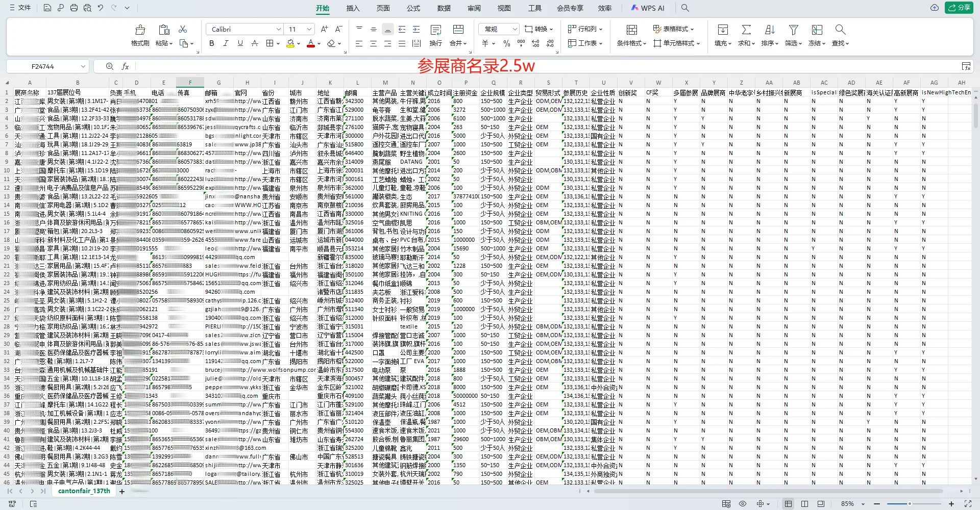Toggle Italic formatting
Viewport: 980px width, 510px height.
(x=226, y=43)
